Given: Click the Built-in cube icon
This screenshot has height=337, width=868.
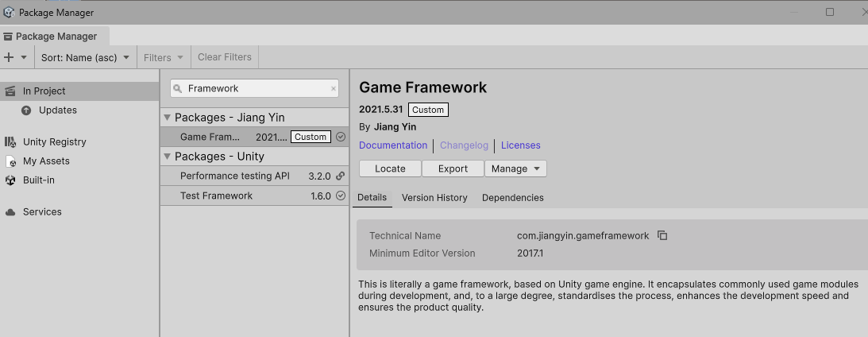Looking at the screenshot, I should tap(10, 180).
